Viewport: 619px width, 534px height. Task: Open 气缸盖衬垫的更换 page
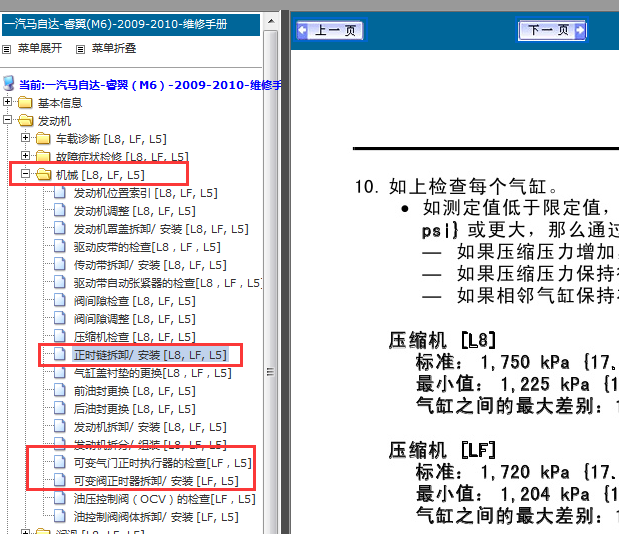point(152,373)
